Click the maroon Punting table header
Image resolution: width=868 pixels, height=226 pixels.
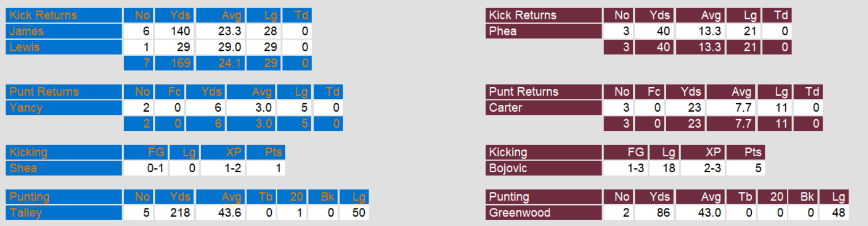click(509, 197)
